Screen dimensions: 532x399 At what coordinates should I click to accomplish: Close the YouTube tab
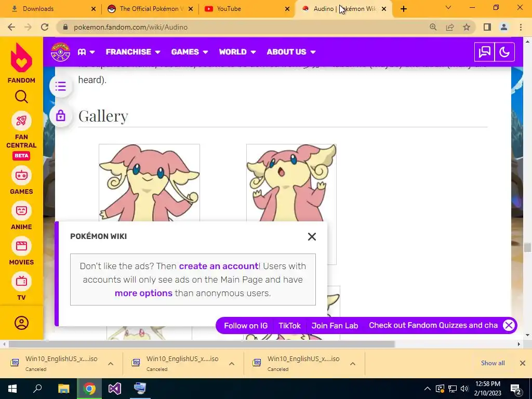point(287,9)
